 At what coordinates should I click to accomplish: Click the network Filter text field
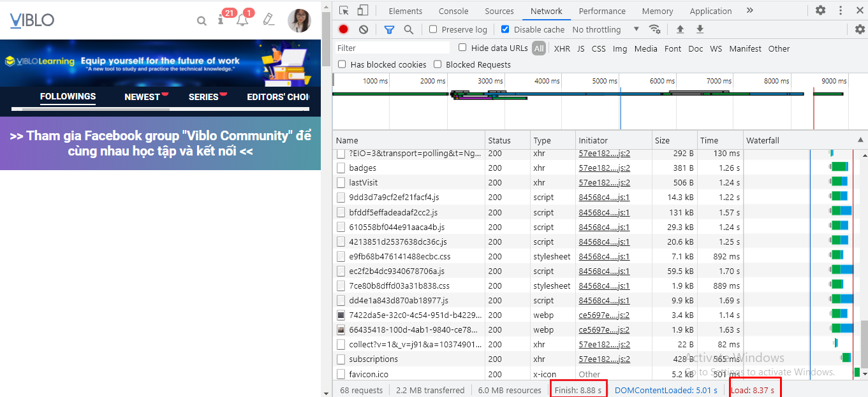(393, 48)
